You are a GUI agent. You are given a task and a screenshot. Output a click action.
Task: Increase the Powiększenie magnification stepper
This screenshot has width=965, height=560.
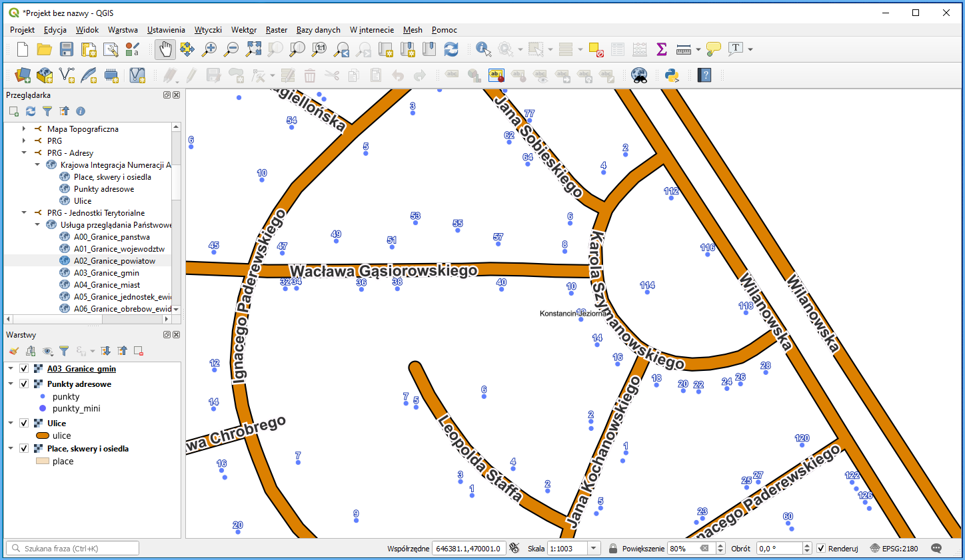coord(720,545)
